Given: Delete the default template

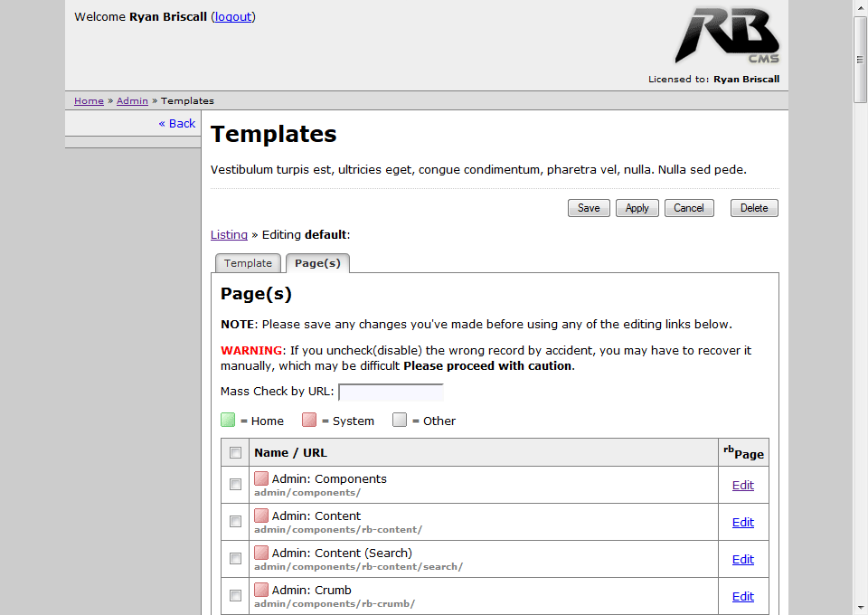Looking at the screenshot, I should click(x=754, y=208).
